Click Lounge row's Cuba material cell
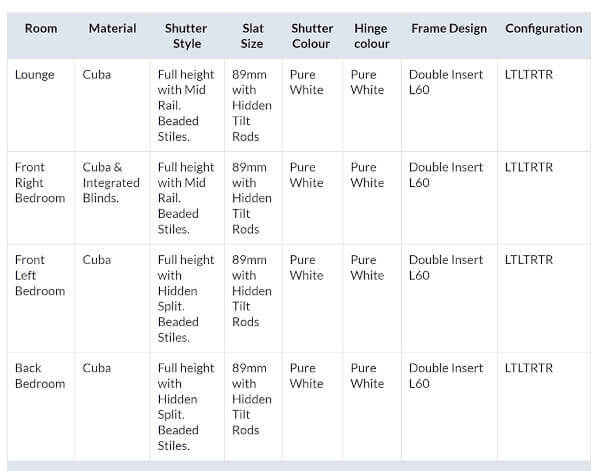 tap(97, 75)
